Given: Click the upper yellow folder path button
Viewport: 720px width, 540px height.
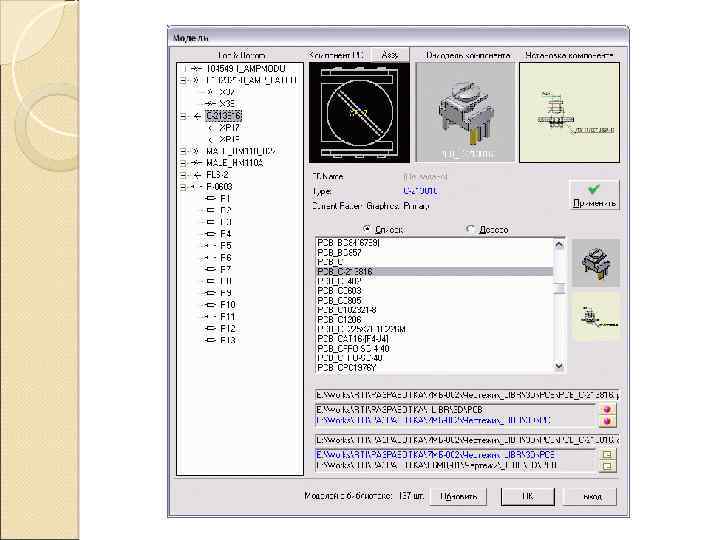Looking at the screenshot, I should [607, 454].
